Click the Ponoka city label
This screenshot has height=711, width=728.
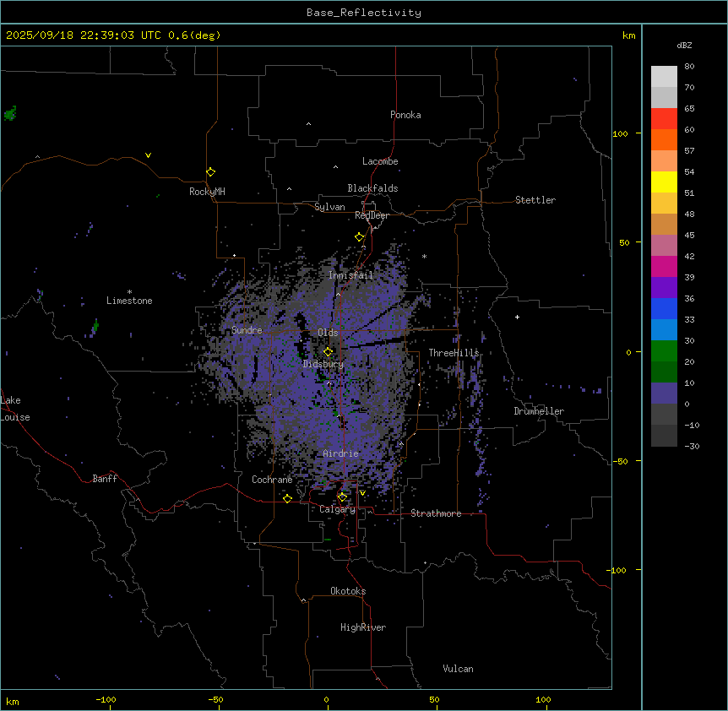point(405,115)
